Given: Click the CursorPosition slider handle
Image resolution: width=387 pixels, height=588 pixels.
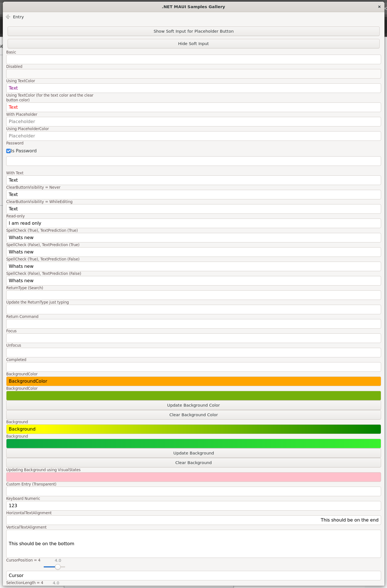Looking at the screenshot, I should point(58,567).
